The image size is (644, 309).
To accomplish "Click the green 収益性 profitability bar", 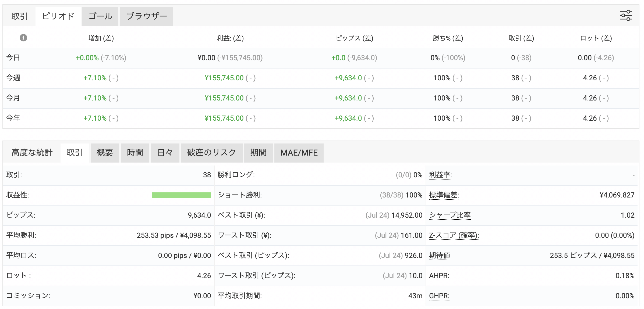I will 181,195.
